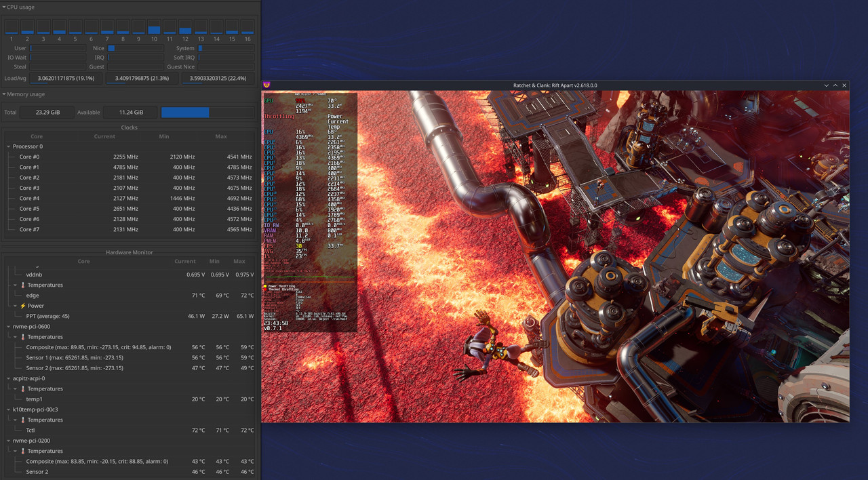Image resolution: width=868 pixels, height=480 pixels.
Task: Click CPU core 10 usage bar
Action: coord(154,26)
